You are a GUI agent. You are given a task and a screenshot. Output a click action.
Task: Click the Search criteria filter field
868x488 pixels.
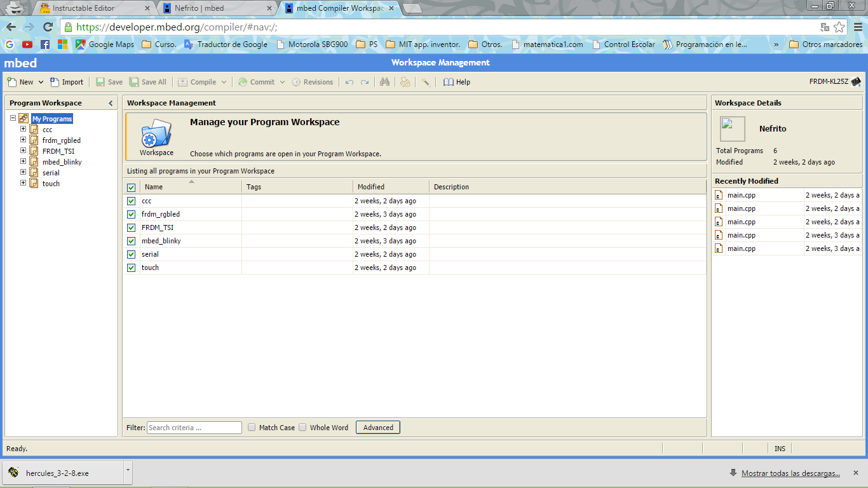point(194,428)
